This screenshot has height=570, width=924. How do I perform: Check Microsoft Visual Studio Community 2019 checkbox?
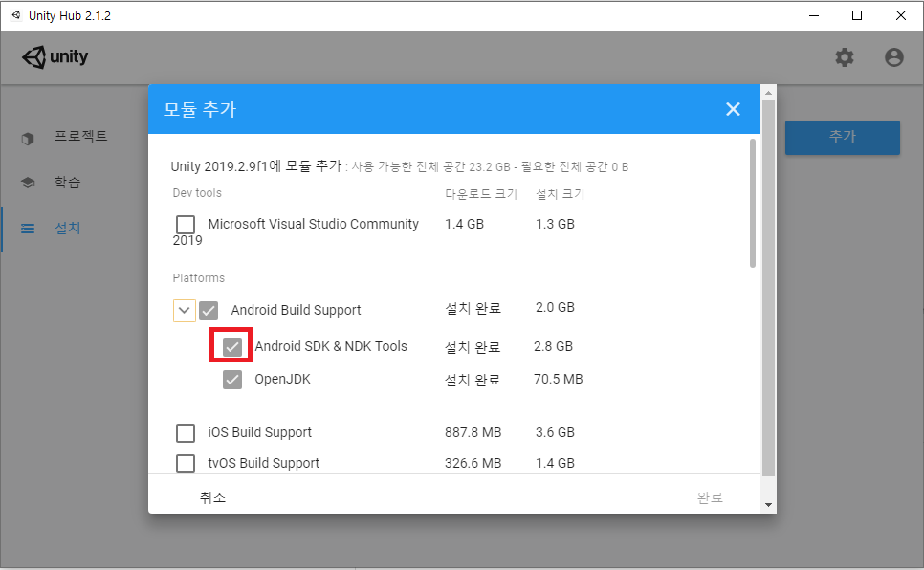coord(186,224)
